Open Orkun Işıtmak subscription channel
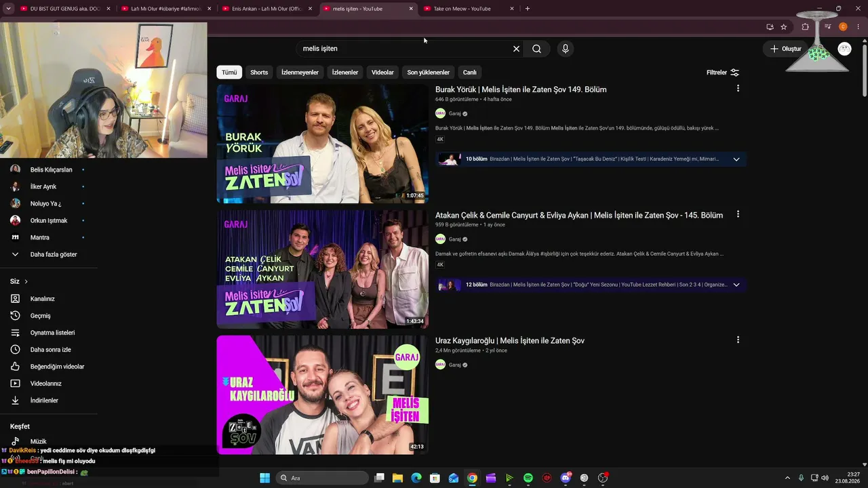The width and height of the screenshot is (868, 488). 49,220
